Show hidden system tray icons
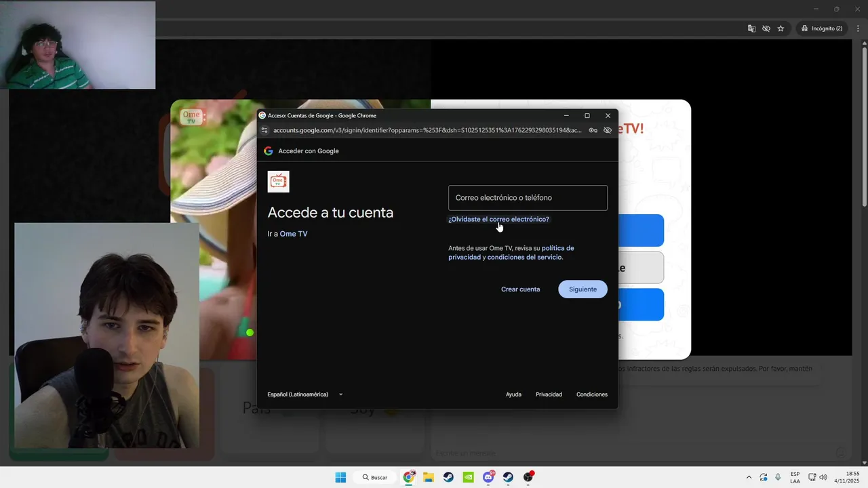The image size is (868, 488). 749,477
